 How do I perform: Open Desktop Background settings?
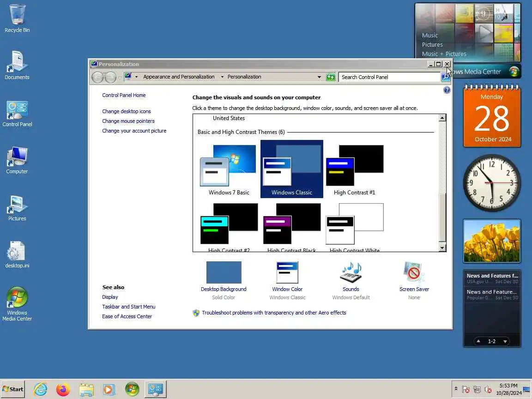(224, 281)
